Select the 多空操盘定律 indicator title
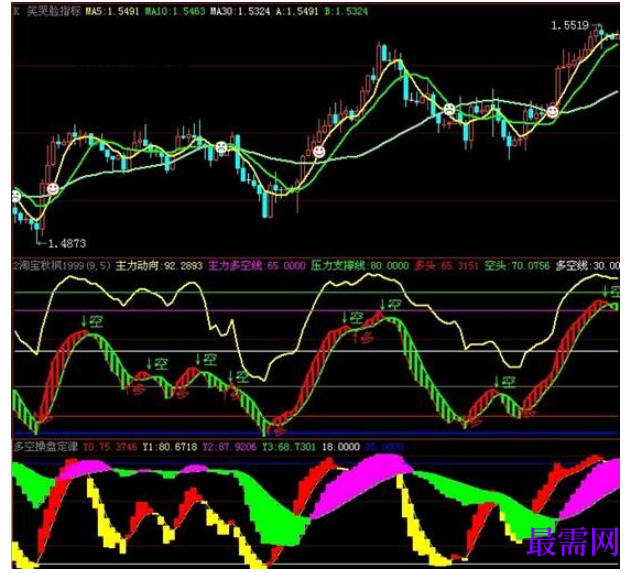This screenshot has width=638, height=573. (x=46, y=447)
